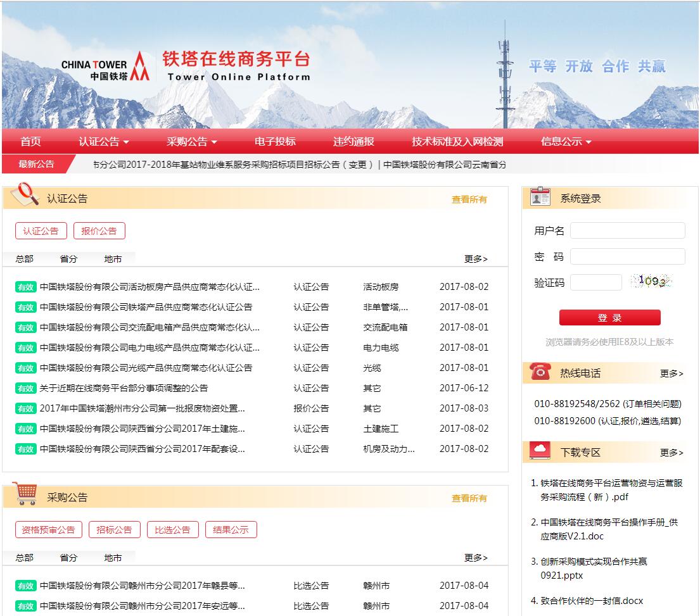Switch to 省分 tab in 认证公告 section
Viewport: 700px width, 616px height.
69,259
